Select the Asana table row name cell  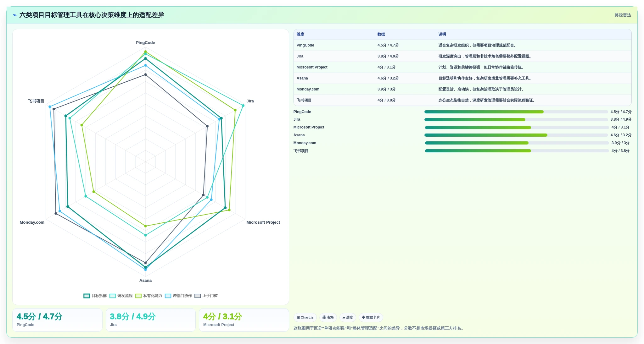point(302,78)
